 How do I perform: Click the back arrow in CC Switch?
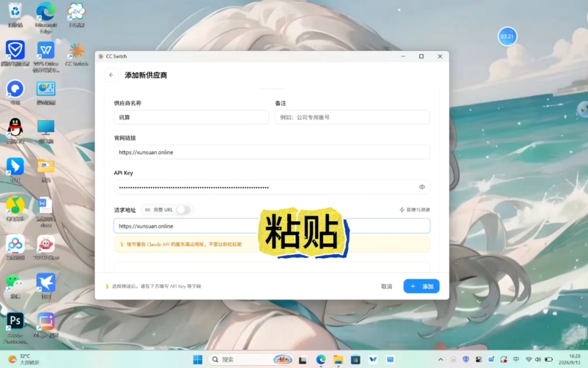pyautogui.click(x=111, y=75)
